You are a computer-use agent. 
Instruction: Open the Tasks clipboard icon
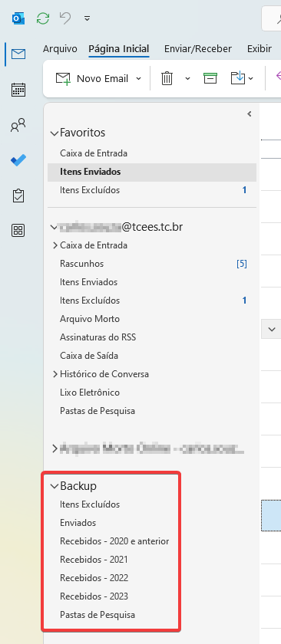click(x=18, y=195)
